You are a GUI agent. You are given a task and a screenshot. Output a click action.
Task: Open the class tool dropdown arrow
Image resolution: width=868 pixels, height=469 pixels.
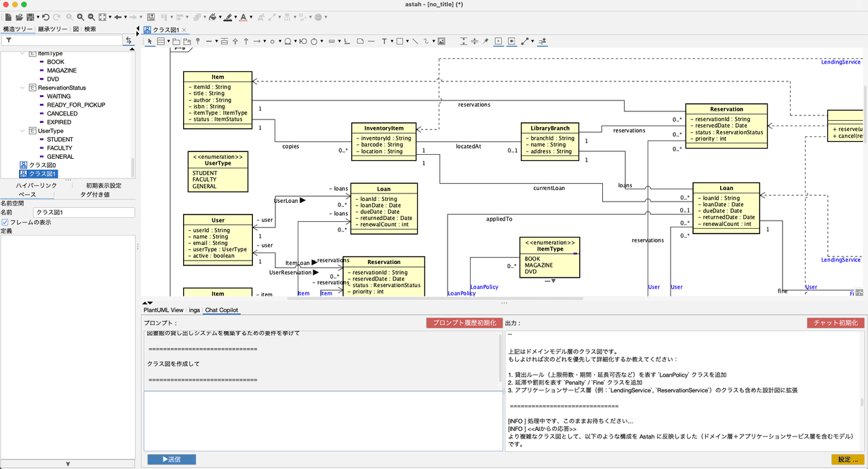click(x=168, y=41)
